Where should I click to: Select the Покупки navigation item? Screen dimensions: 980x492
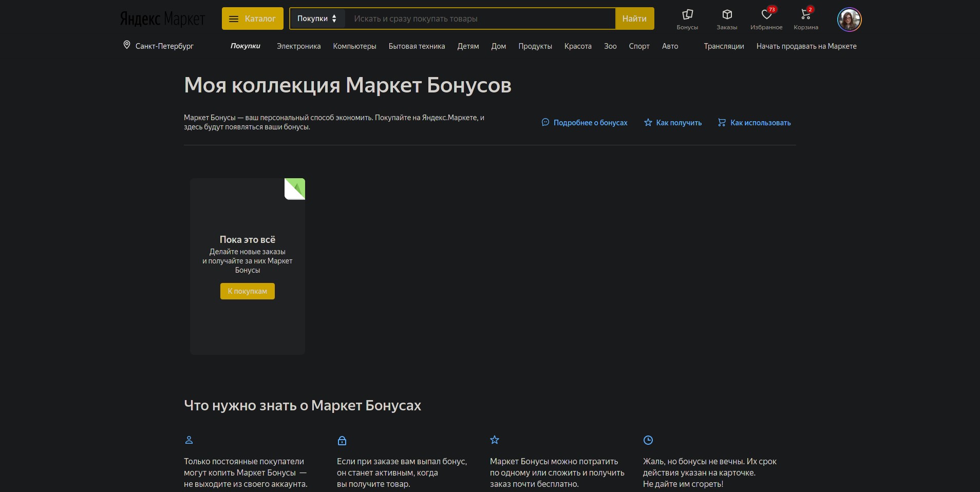(x=246, y=46)
